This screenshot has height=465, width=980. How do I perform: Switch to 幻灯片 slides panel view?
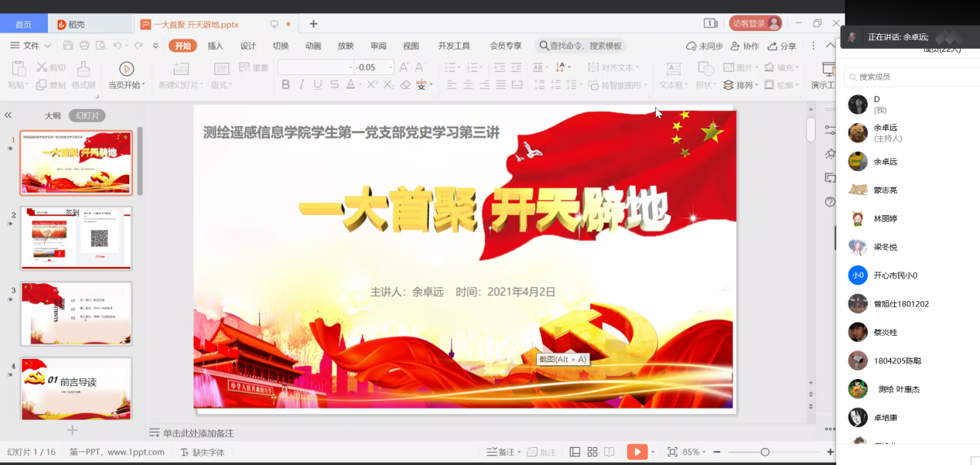tap(87, 115)
